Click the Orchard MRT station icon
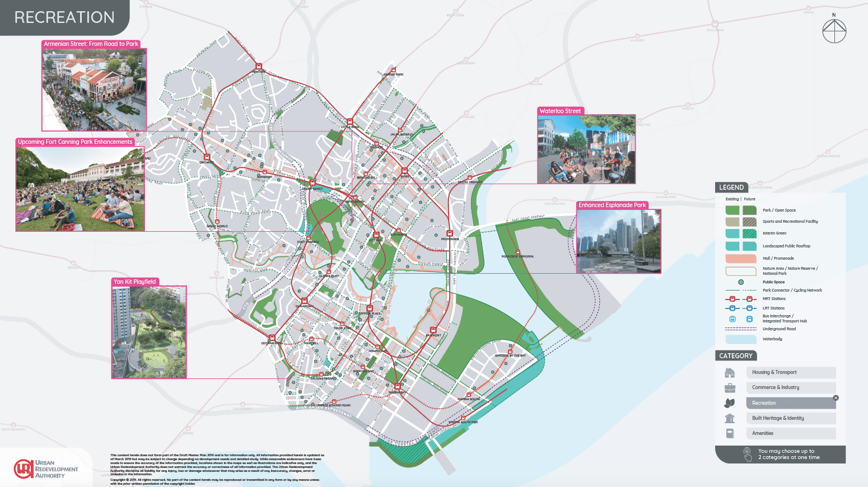Viewport: 868px width, 487px height. [207, 158]
